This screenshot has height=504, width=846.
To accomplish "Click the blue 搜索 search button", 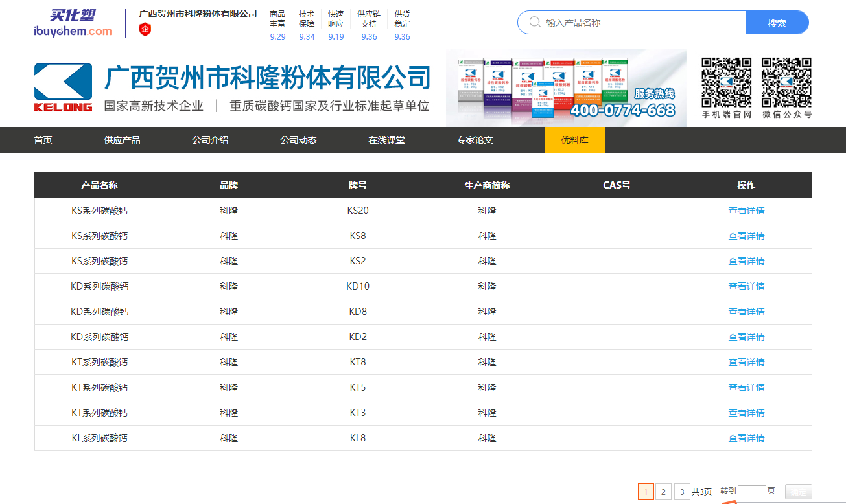I will pos(777,23).
